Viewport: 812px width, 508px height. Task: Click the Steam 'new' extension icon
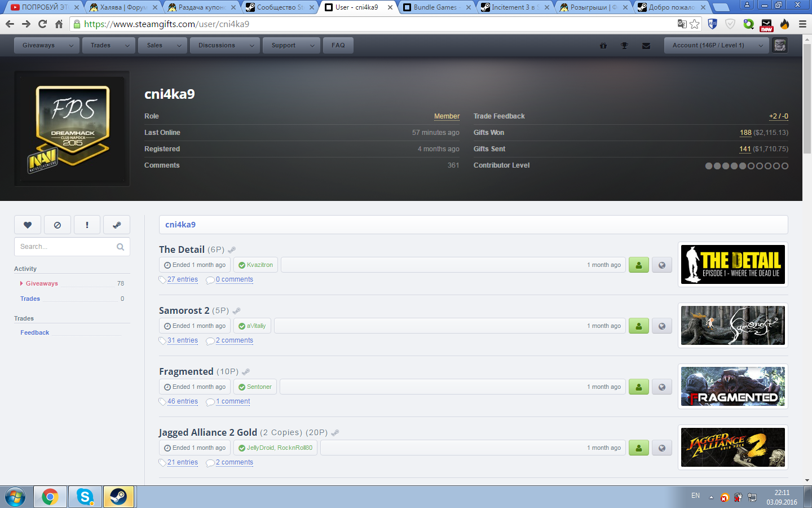point(766,24)
